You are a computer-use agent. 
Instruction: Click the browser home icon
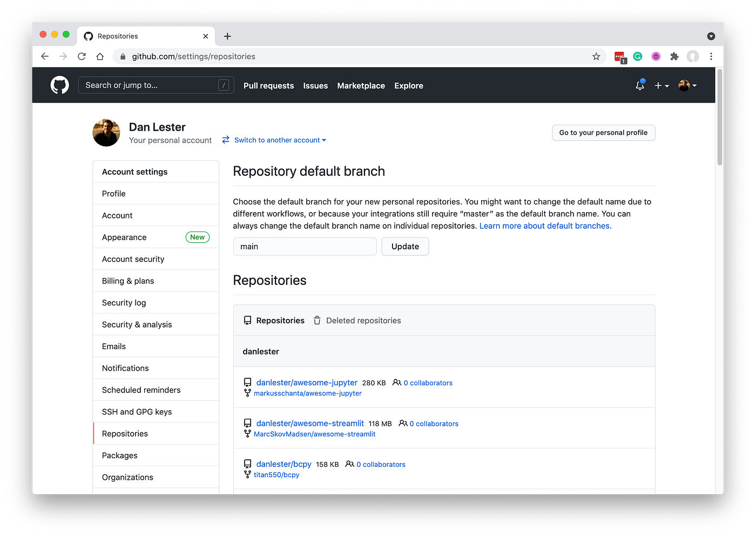(100, 56)
